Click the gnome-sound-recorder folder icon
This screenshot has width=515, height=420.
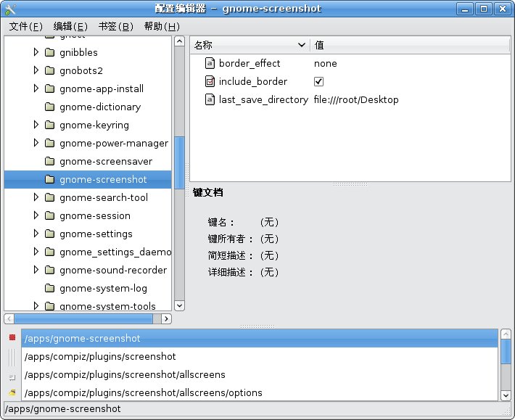[x=49, y=270]
